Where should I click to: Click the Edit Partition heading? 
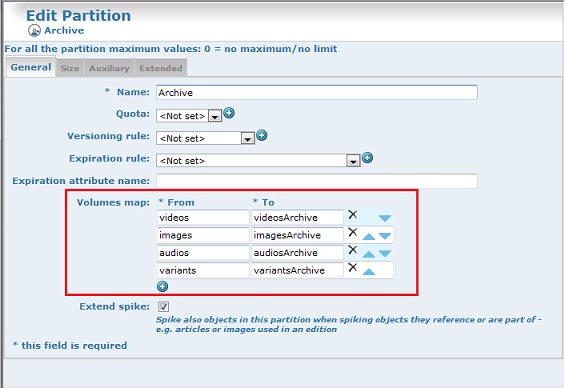coord(79,15)
